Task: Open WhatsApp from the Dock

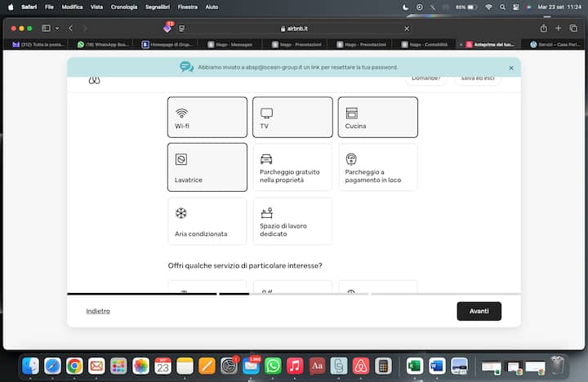Action: click(273, 366)
